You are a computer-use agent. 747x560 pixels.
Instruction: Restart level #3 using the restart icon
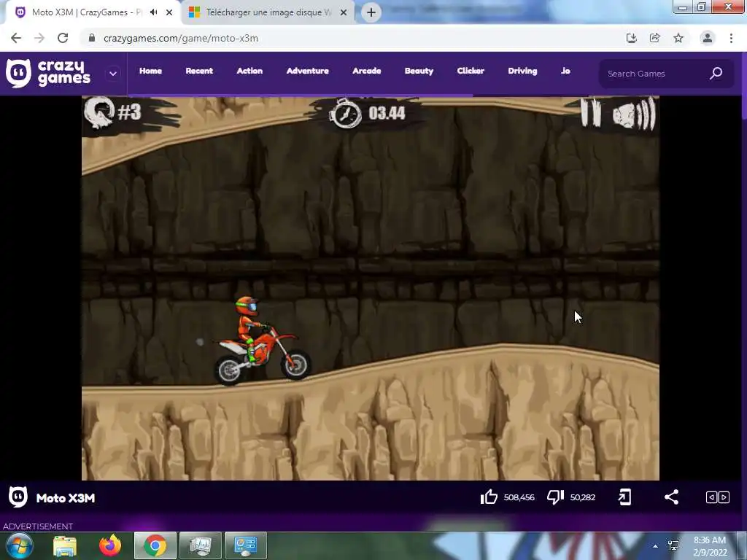pyautogui.click(x=99, y=112)
